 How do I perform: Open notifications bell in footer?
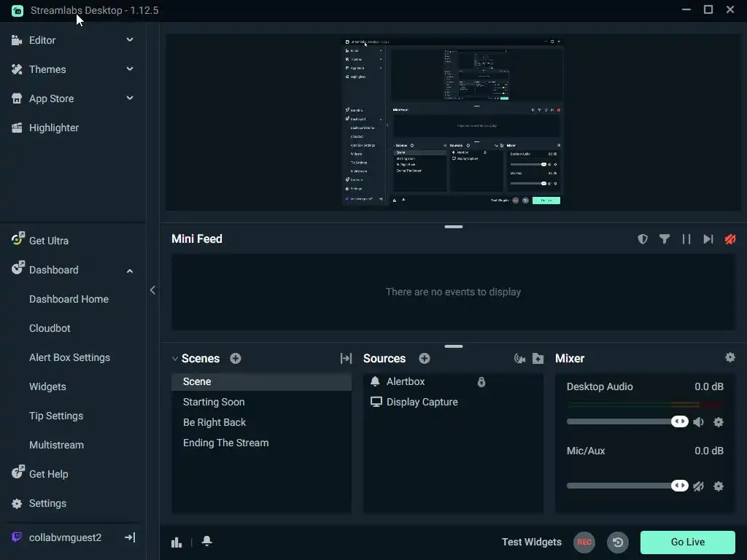206,541
